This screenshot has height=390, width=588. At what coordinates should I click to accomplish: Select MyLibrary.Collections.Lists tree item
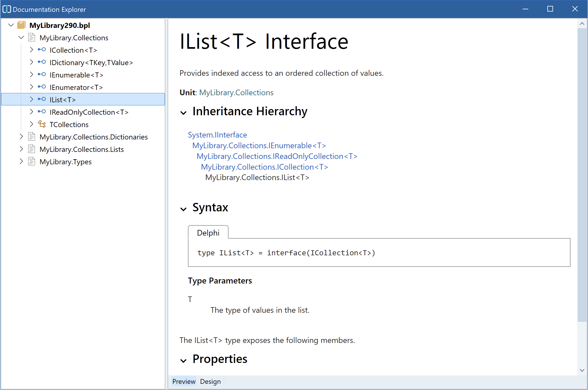pyautogui.click(x=82, y=149)
